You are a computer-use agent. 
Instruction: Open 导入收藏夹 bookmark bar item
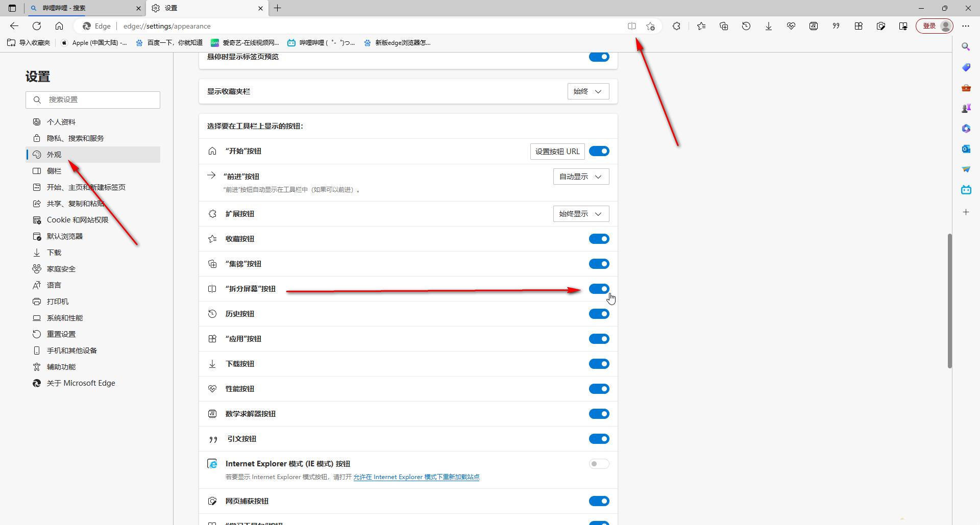click(29, 43)
